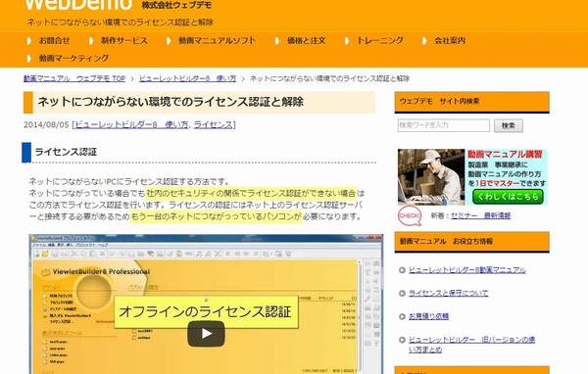This screenshot has width=588, height=374.
Task: Open ビューレットビルダー8 使い方 category link under date
Action: (131, 124)
